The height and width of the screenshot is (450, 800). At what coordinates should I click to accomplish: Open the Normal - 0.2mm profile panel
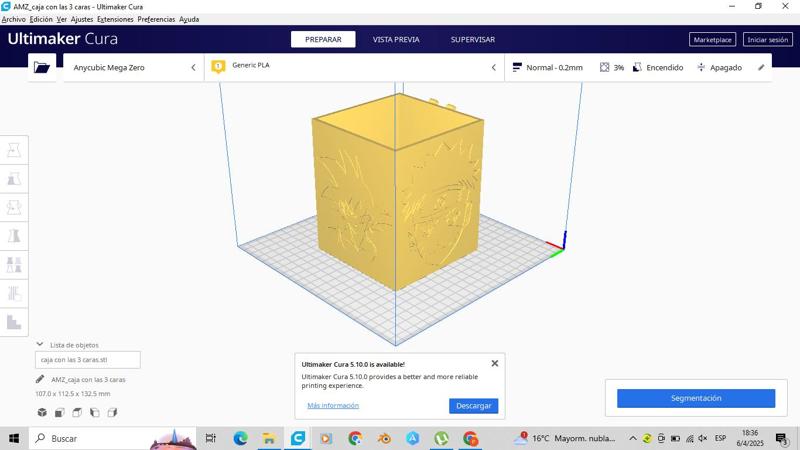[x=554, y=67]
